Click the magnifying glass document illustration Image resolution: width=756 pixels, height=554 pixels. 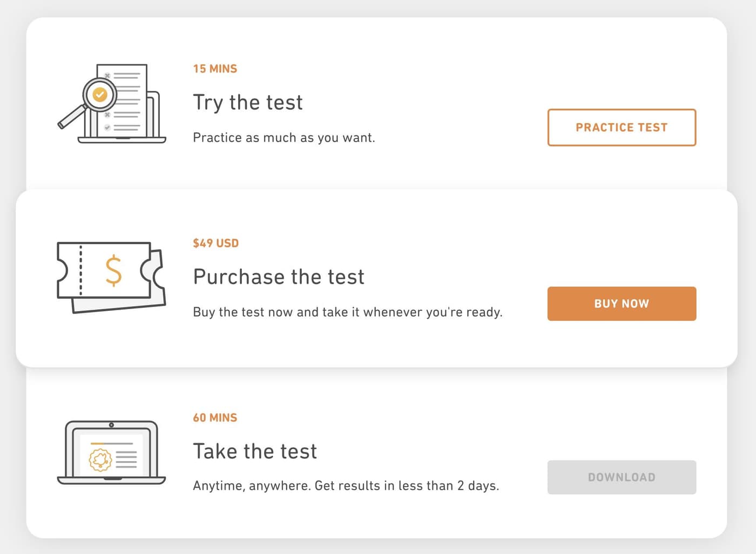[112, 104]
